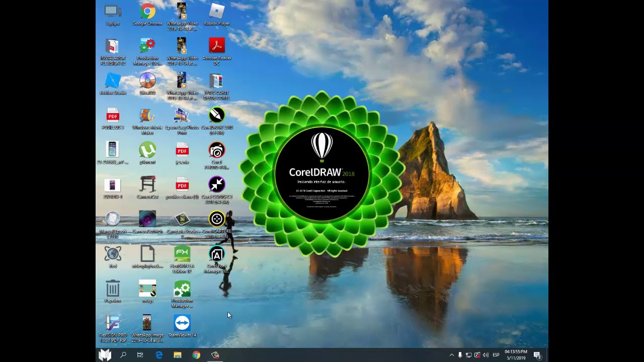Launch Microsoft Edge from the taskbar
The width and height of the screenshot is (644, 362).
point(159,355)
